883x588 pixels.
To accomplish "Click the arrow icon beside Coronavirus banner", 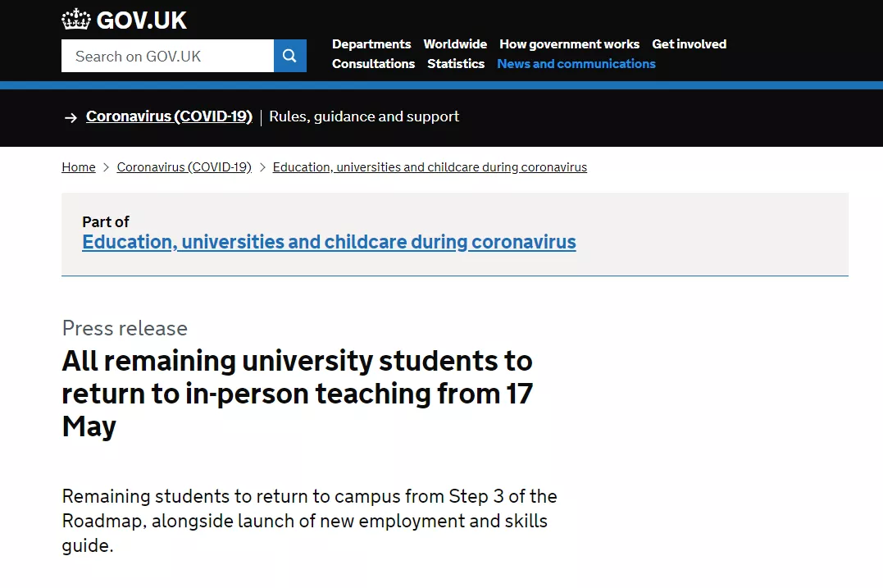I will 71,117.
